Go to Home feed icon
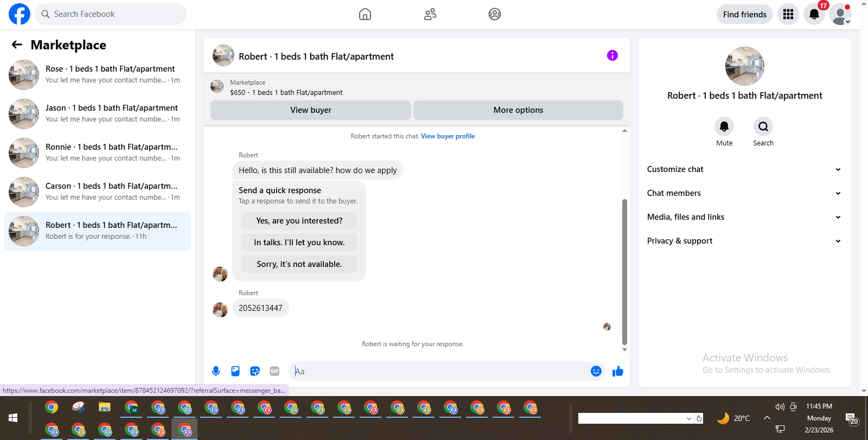 tap(365, 14)
